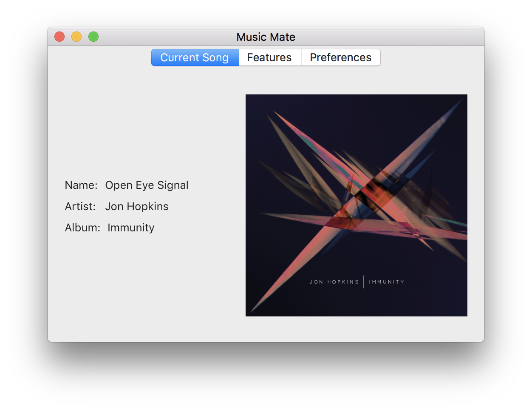The height and width of the screenshot is (410, 532).
Task: Click the Immunity album artwork
Action: (x=357, y=205)
